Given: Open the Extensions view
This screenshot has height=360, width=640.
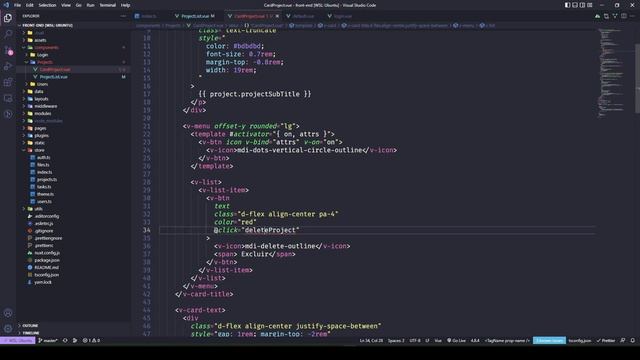Looking at the screenshot, I should coord(8,82).
